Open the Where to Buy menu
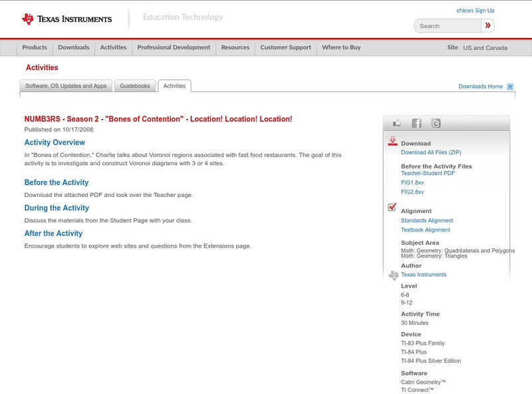532x394 pixels. (341, 47)
